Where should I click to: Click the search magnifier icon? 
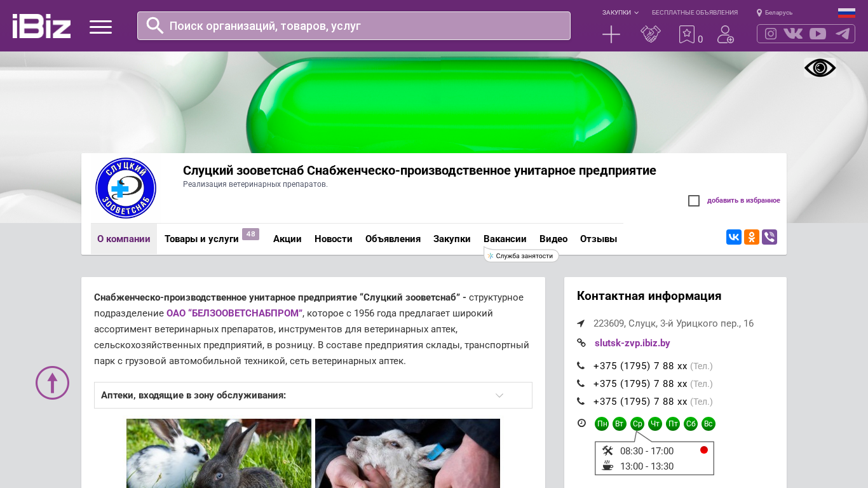155,25
